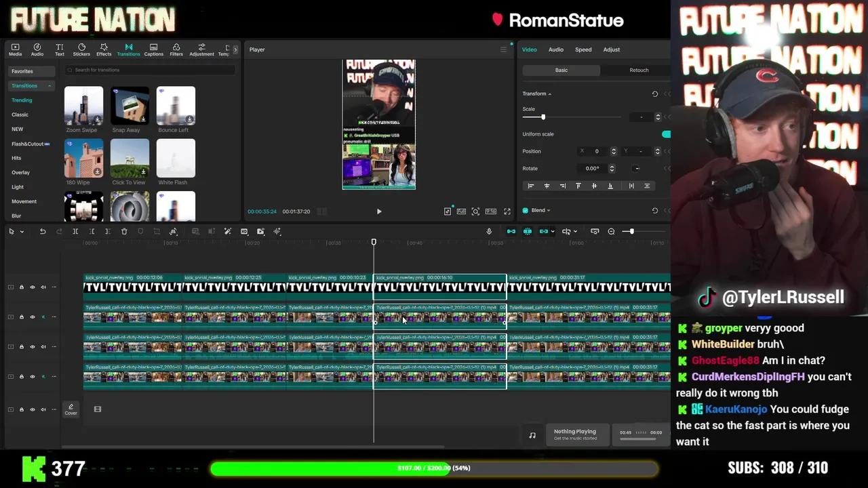868x488 pixels.
Task: Switch to the Text tab
Action: [x=60, y=49]
